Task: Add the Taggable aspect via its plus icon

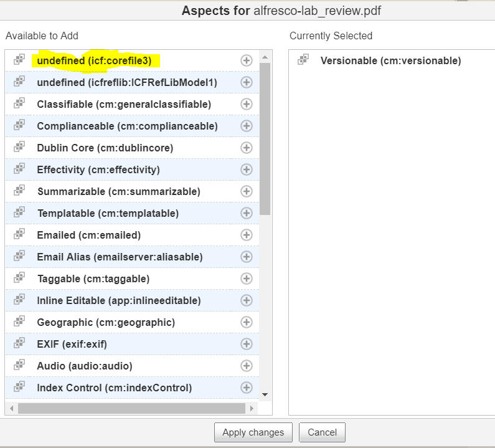Action: tap(246, 279)
